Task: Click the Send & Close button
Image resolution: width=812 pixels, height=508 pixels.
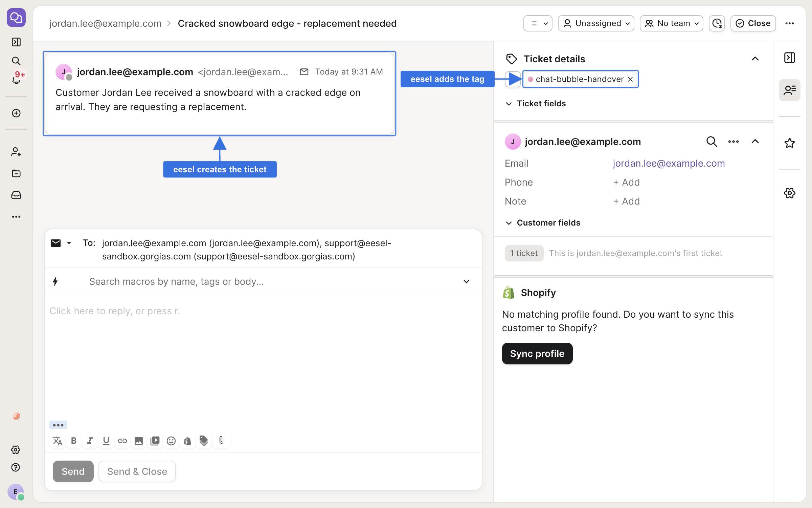Action: coord(137,471)
